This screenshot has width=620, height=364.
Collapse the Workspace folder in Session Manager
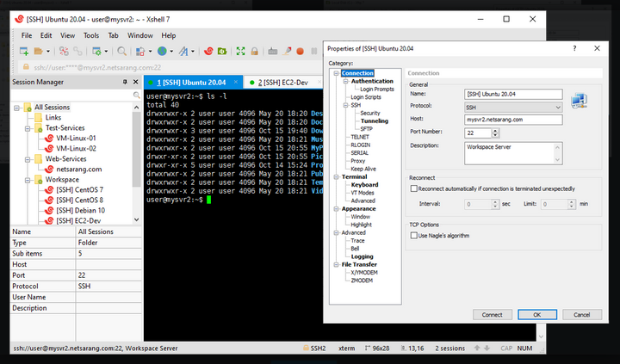[x=28, y=180]
